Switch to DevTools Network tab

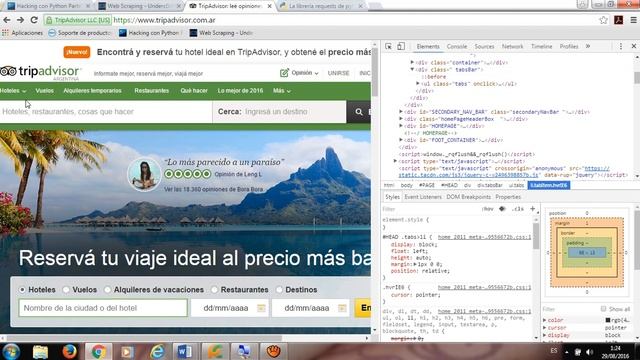(x=512, y=47)
